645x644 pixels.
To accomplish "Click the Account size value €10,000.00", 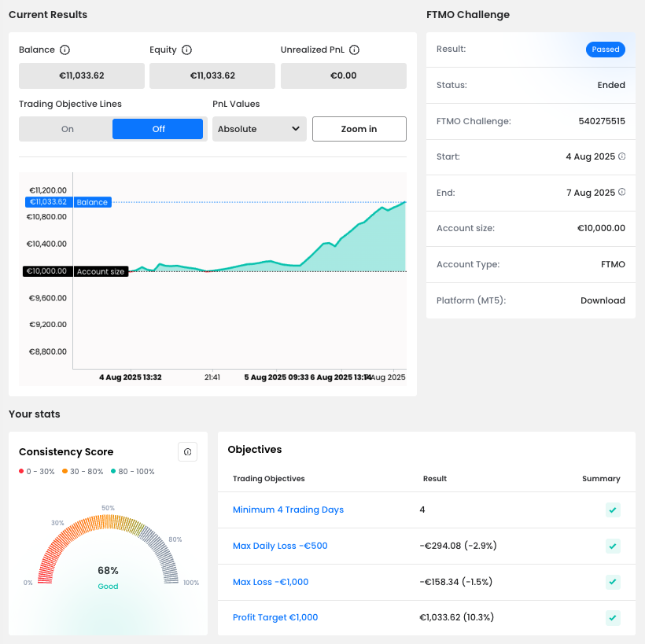I will coord(602,228).
